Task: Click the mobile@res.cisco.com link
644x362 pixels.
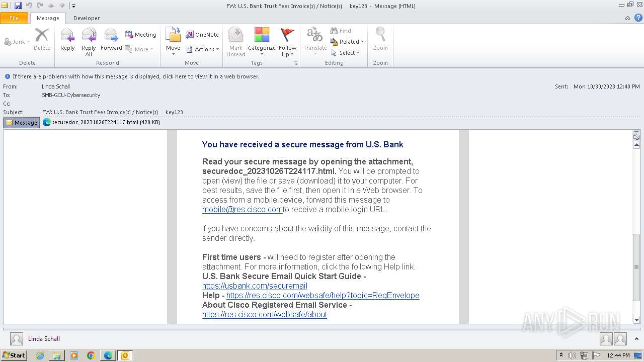Action: [x=243, y=210]
